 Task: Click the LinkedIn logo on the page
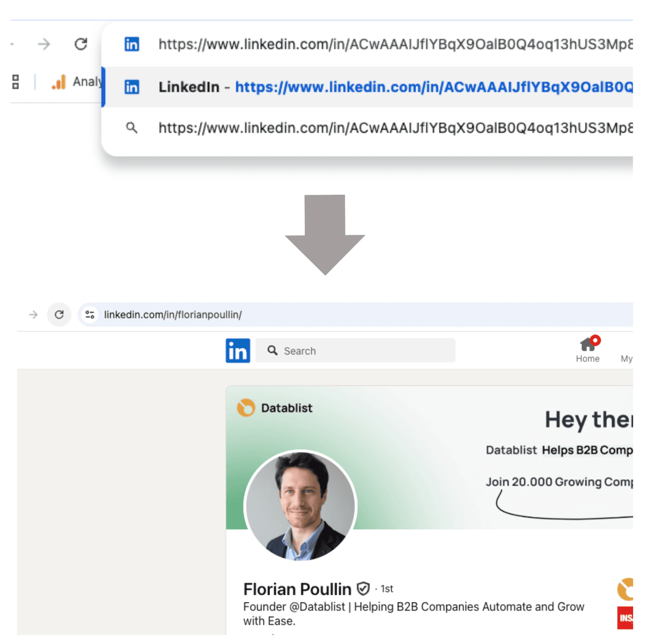pyautogui.click(x=238, y=351)
